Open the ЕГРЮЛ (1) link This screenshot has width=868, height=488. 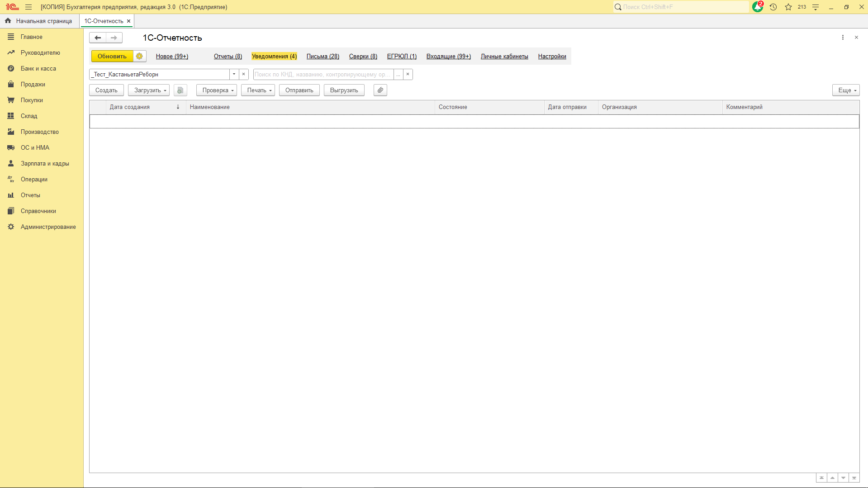402,56
